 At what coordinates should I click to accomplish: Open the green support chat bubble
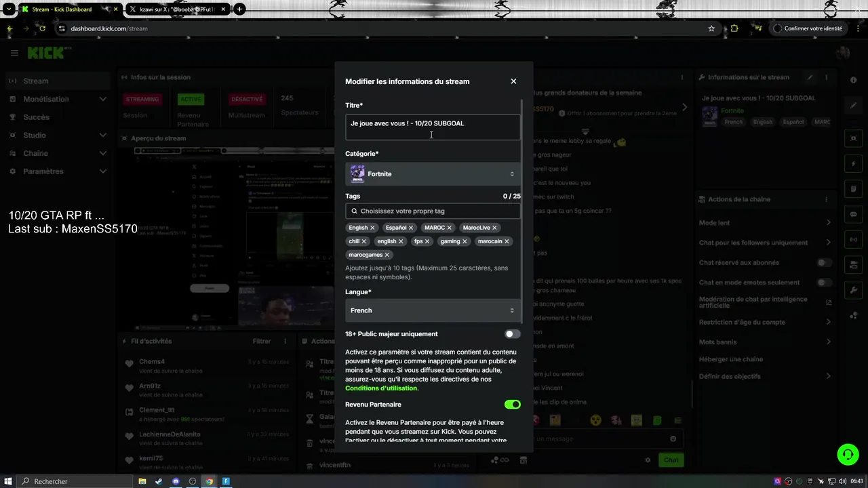click(x=848, y=454)
